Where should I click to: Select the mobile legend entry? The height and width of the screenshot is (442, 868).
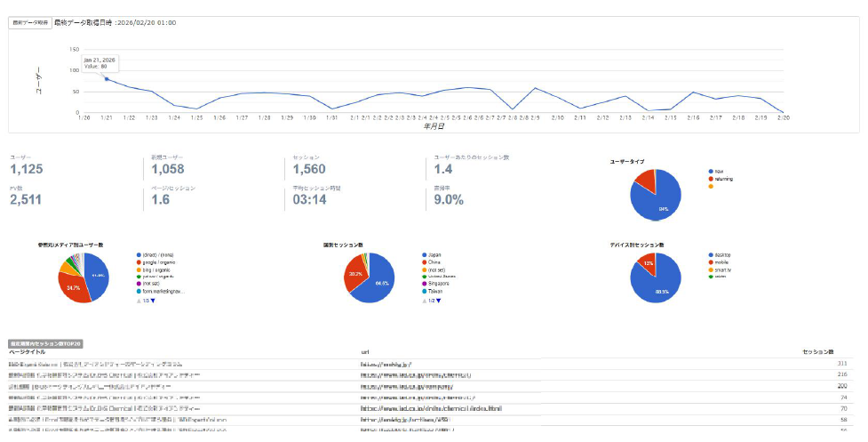(x=721, y=261)
